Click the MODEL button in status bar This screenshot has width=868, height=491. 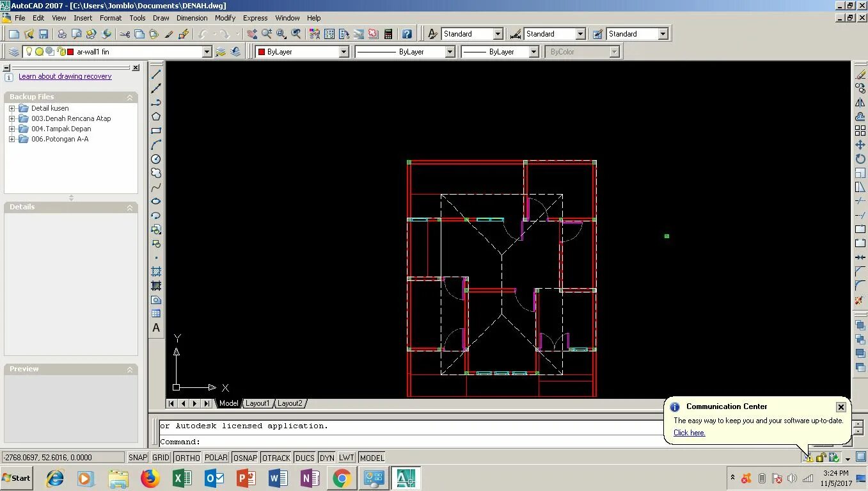[x=372, y=458]
